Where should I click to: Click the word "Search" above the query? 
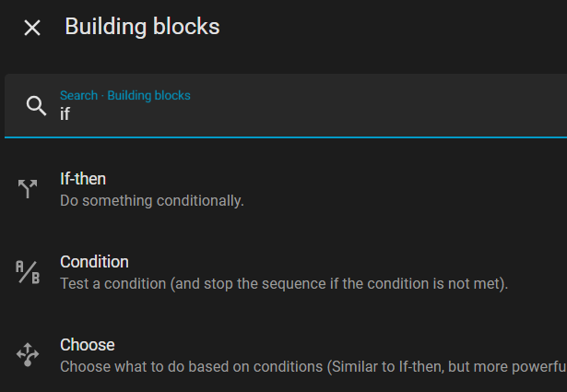pyautogui.click(x=79, y=95)
